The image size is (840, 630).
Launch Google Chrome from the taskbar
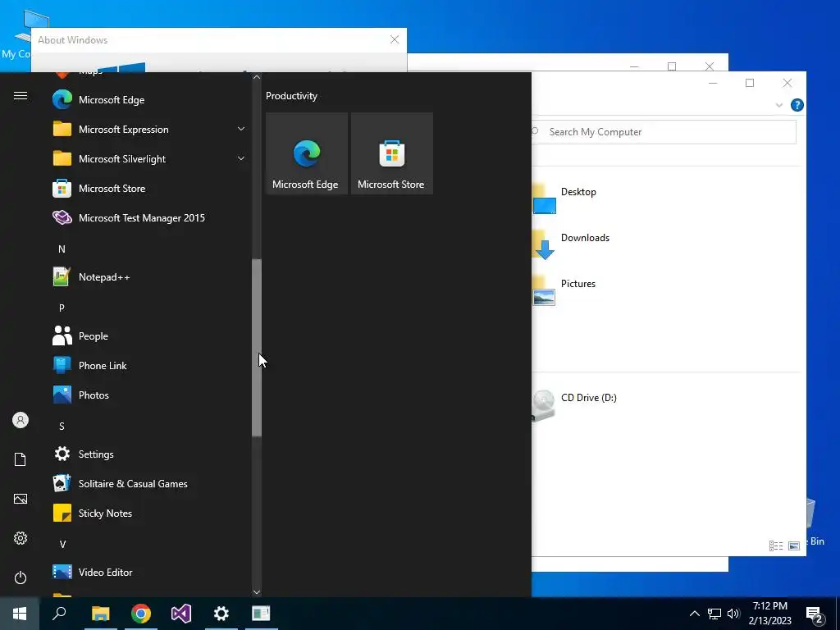[141, 614]
